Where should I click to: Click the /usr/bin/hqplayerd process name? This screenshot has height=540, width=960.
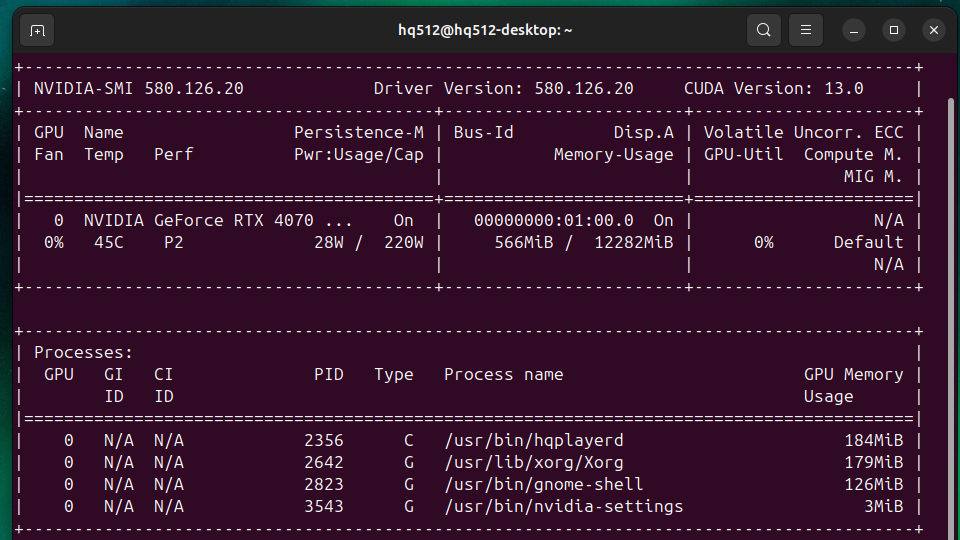pyautogui.click(x=534, y=440)
